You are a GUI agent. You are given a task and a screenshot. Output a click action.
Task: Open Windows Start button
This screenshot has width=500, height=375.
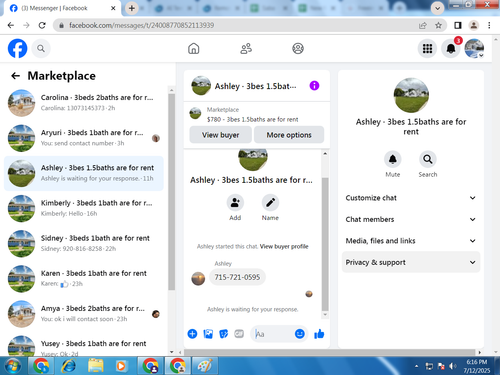[13, 366]
